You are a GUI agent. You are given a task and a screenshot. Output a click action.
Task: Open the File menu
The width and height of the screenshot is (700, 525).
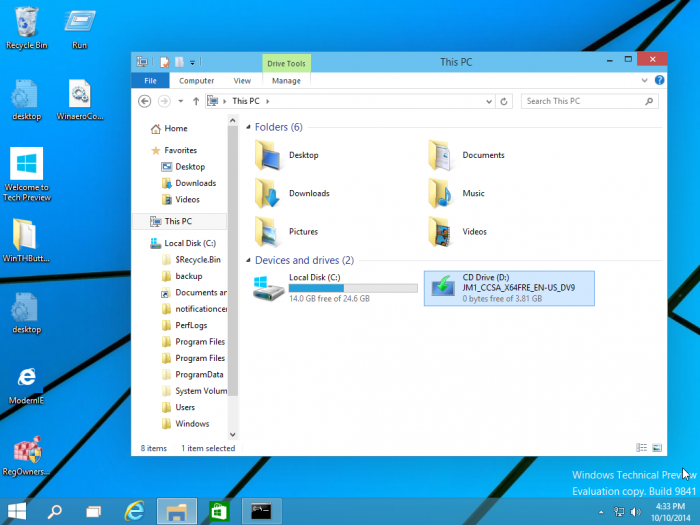(x=150, y=80)
